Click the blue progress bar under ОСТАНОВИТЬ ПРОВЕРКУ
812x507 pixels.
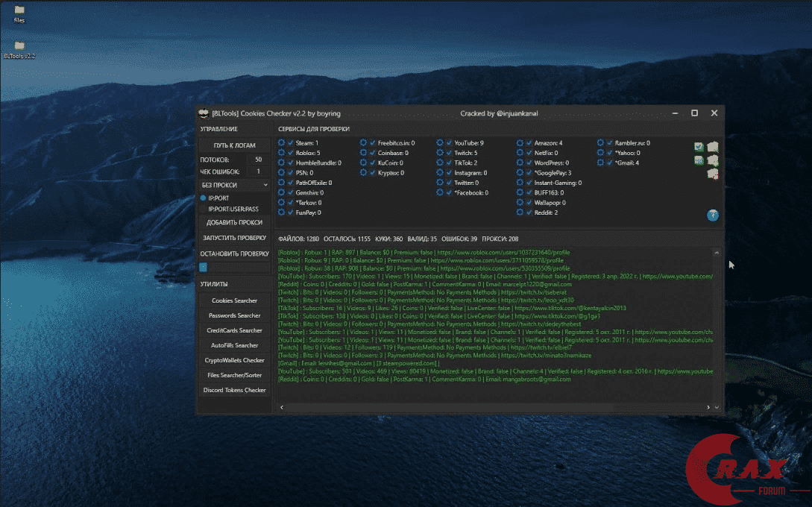(x=204, y=267)
